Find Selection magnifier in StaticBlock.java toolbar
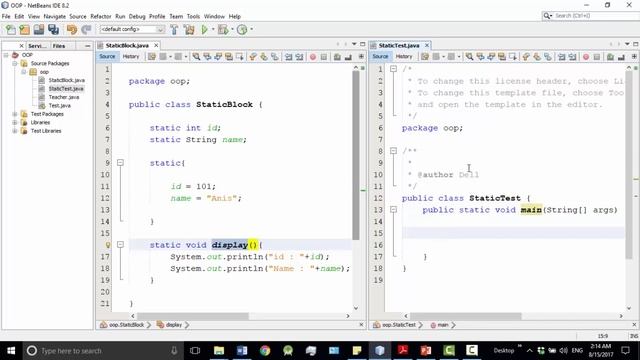Screen dimensions: 640x360 196,57
